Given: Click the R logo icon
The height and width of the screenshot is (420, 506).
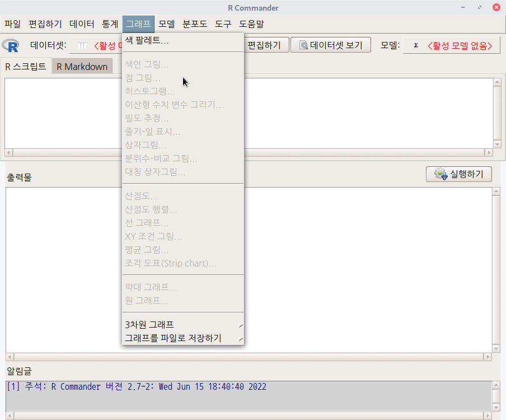Looking at the screenshot, I should pos(10,45).
